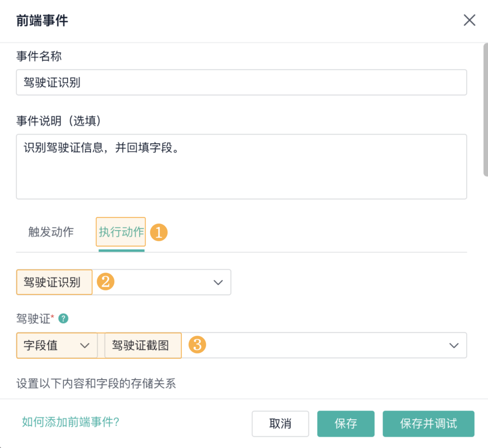Focus the 事件名称 input field
This screenshot has height=448, width=488.
pos(241,82)
